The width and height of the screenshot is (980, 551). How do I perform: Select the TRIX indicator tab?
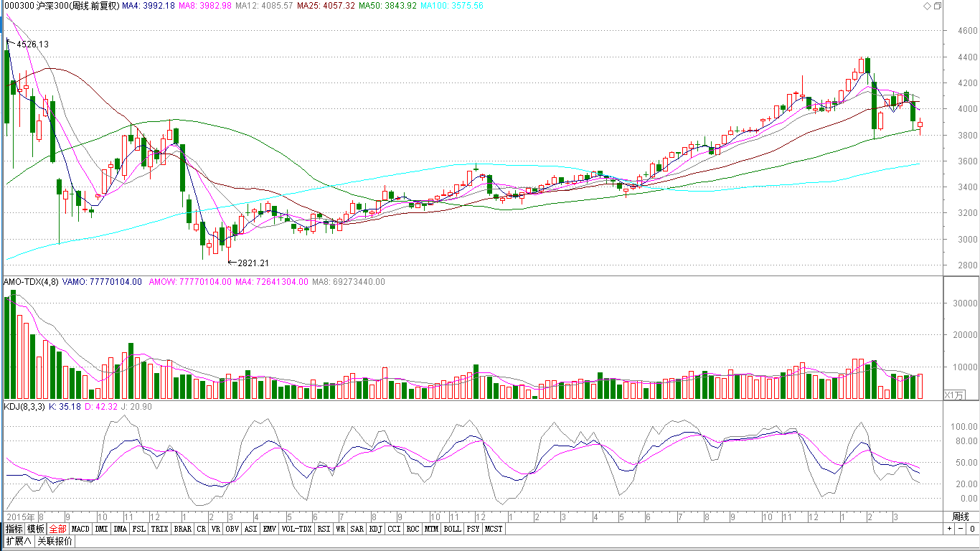(159, 529)
